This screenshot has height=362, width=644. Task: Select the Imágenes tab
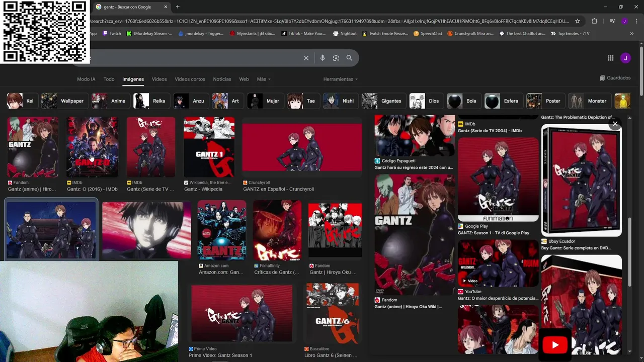tap(133, 79)
